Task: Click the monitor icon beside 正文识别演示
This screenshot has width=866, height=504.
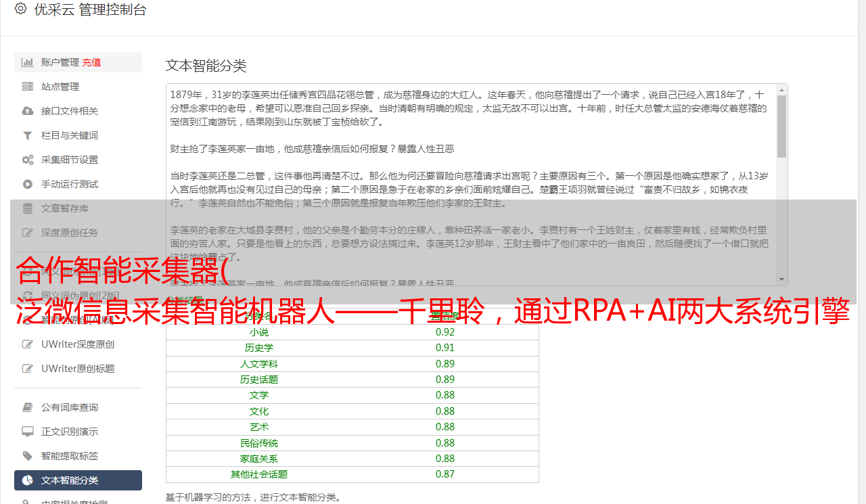Action: click(x=28, y=432)
